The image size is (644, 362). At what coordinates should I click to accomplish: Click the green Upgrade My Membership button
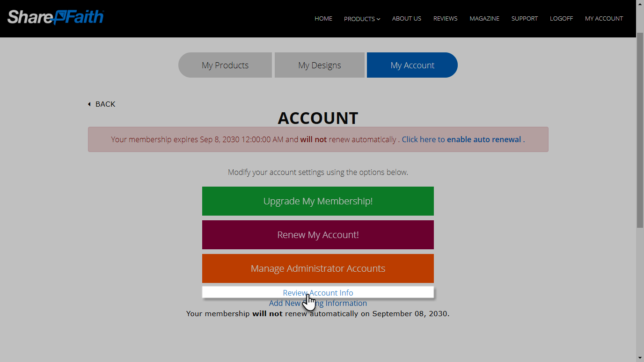point(318,201)
